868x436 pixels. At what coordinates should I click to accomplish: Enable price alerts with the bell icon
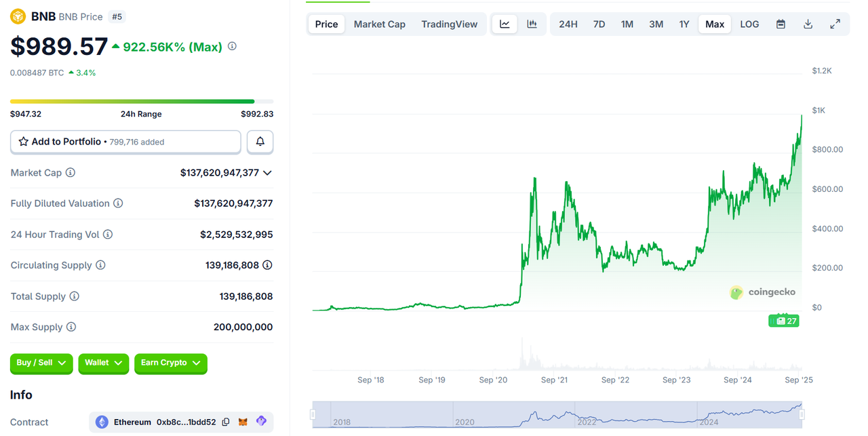click(x=260, y=142)
